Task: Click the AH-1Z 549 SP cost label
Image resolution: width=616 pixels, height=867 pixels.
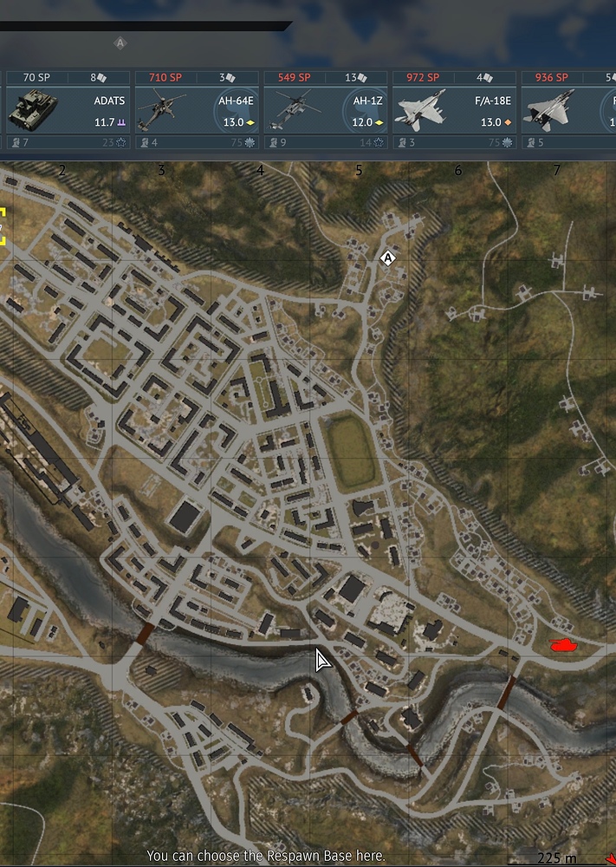Action: point(294,77)
